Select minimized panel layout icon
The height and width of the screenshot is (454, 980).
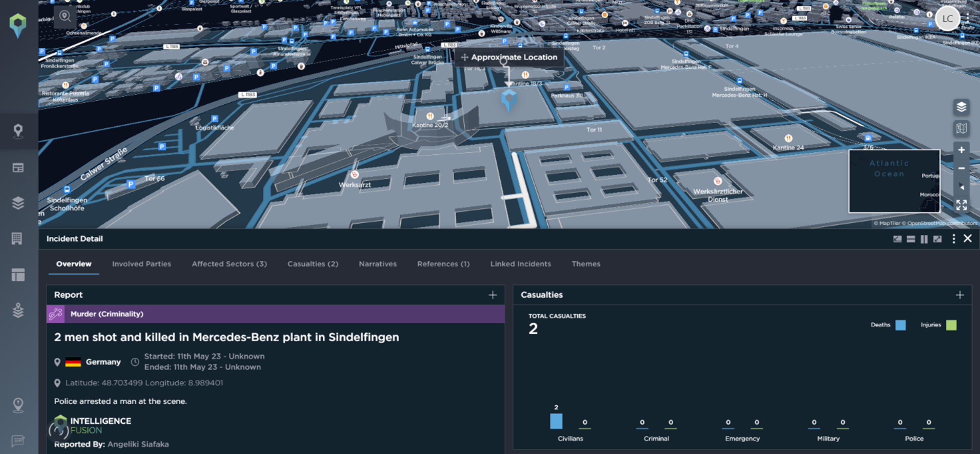click(897, 239)
